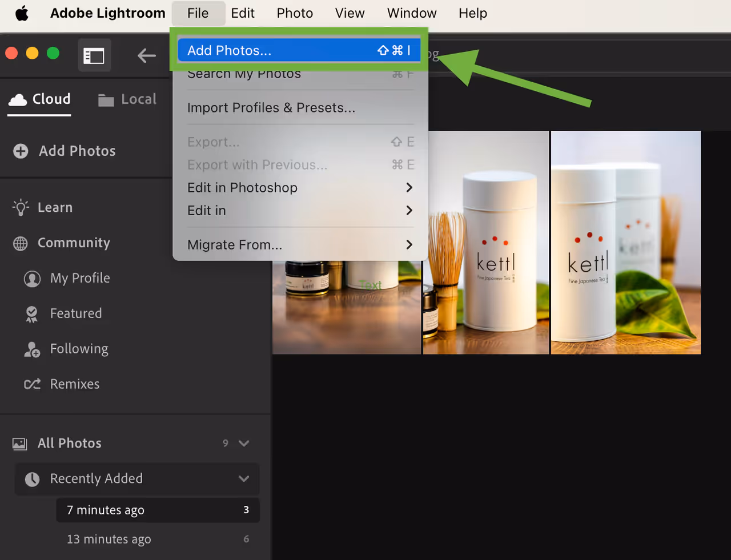
Task: View My Profile
Action: point(80,278)
